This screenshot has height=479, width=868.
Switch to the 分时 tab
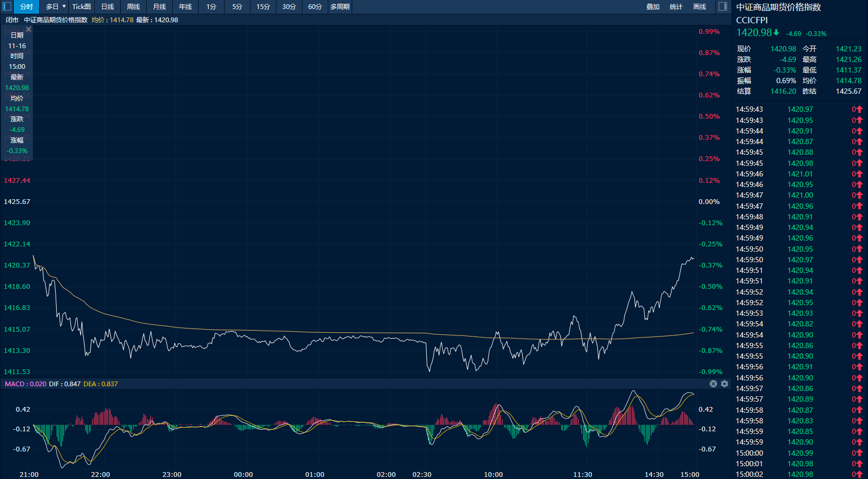coord(26,7)
